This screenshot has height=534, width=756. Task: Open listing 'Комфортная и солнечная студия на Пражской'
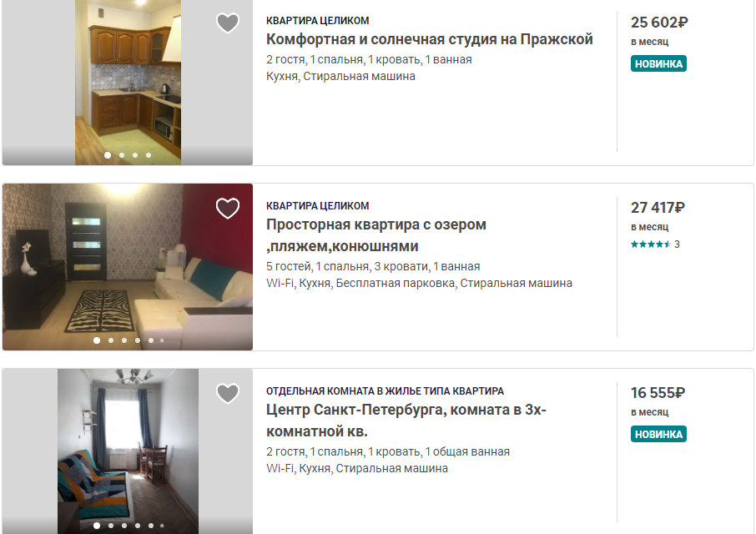point(429,39)
